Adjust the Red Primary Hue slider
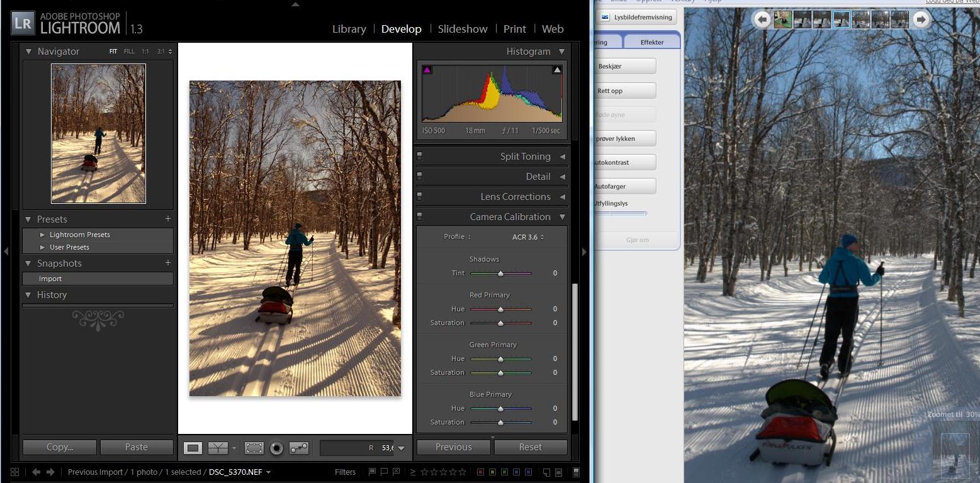Image resolution: width=980 pixels, height=483 pixels. (x=501, y=309)
